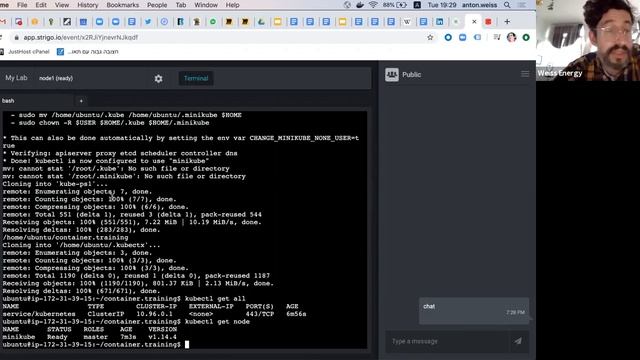Switch to the LinkedIn browser tab

pos(439,22)
